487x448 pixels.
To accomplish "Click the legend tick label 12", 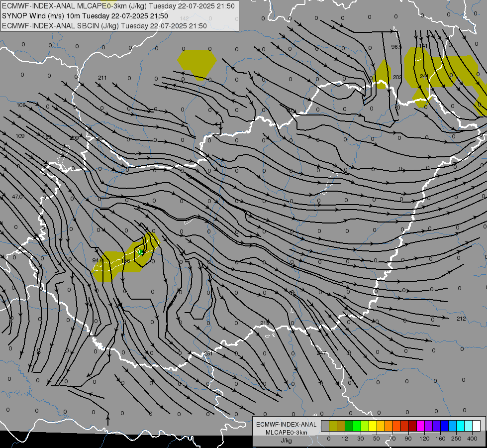I will pos(345,439).
